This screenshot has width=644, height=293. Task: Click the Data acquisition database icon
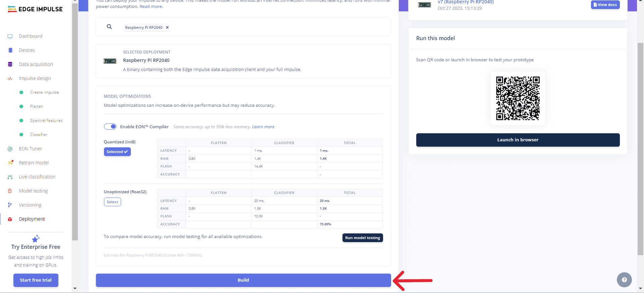click(x=10, y=64)
